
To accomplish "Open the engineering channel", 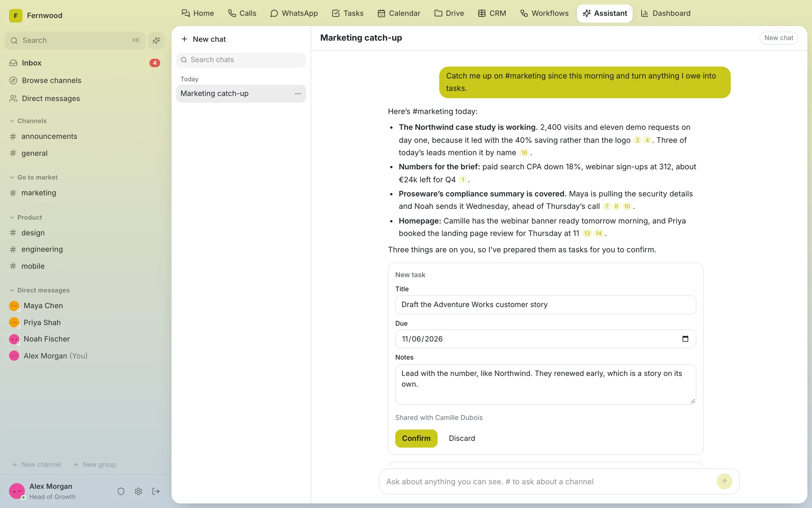I will point(85,249).
